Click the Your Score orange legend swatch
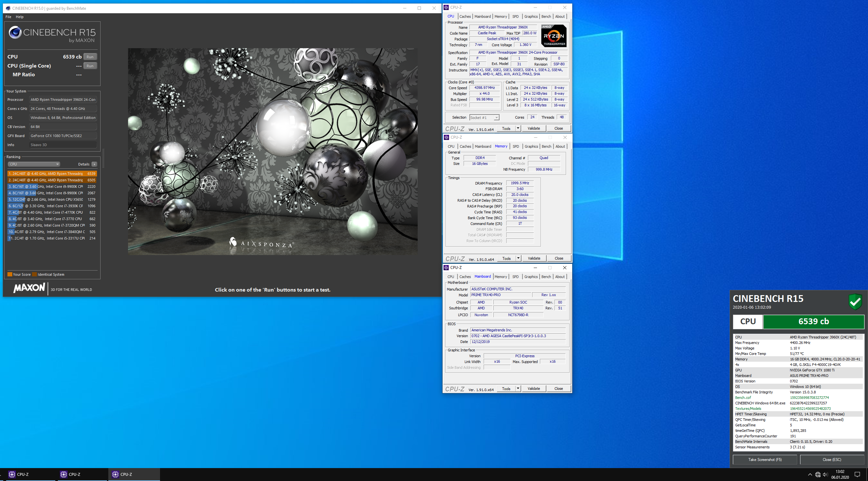Image resolution: width=868 pixels, height=481 pixels. 10,274
